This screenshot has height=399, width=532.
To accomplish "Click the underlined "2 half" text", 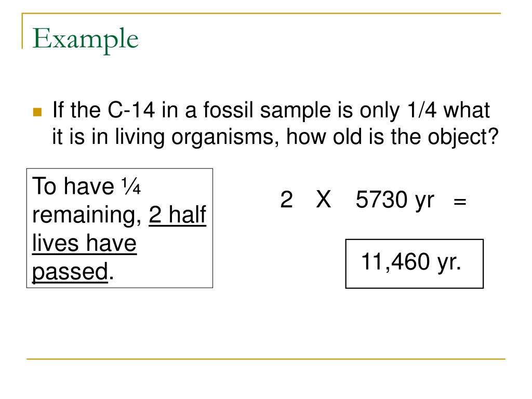I will tap(178, 215).
